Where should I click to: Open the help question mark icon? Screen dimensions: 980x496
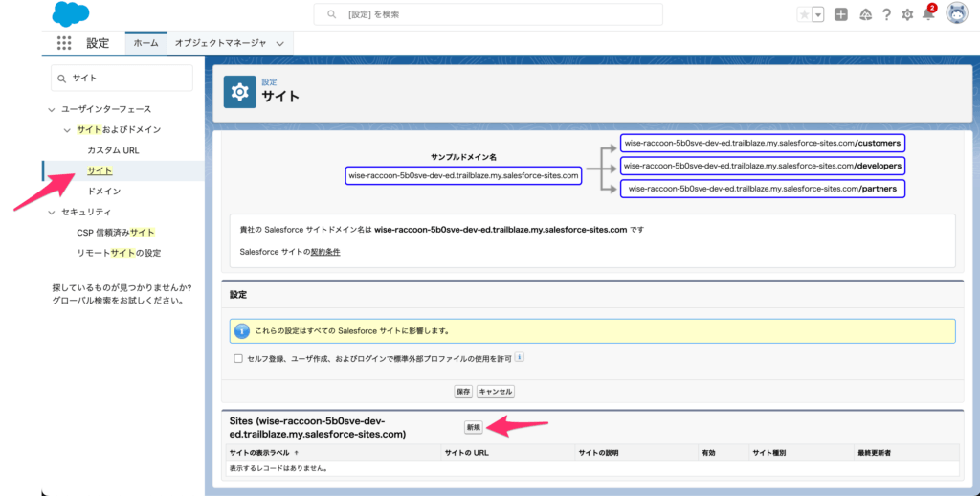[886, 14]
